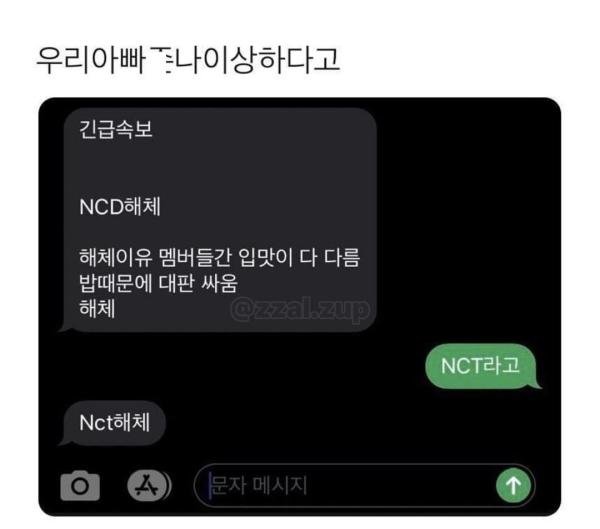The image size is (600, 529).
Task: Tap the green send arrow button
Action: click(513, 485)
